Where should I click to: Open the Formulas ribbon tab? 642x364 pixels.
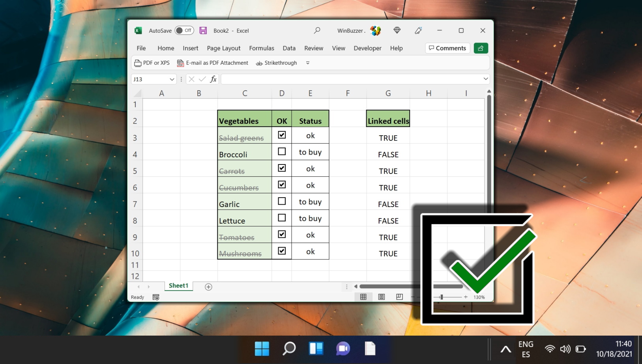pyautogui.click(x=262, y=48)
